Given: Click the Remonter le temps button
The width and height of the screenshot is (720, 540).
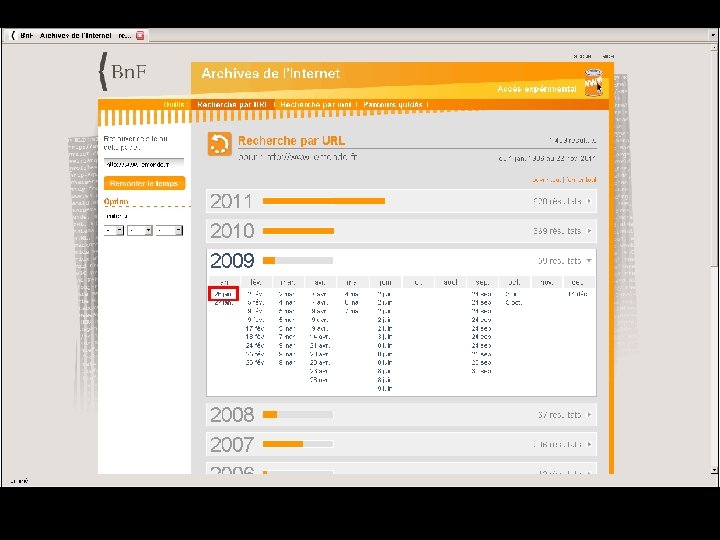Looking at the screenshot, I should [144, 183].
